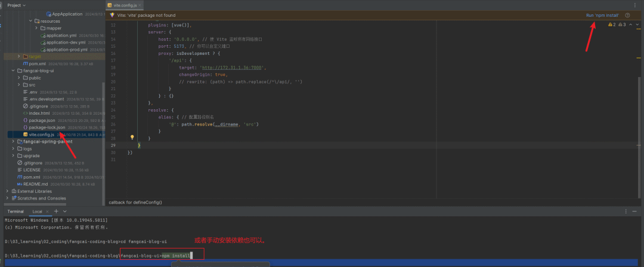The image size is (644, 267).
Task: Click the lightbulb icon in Vite banner
Action: point(112,15)
